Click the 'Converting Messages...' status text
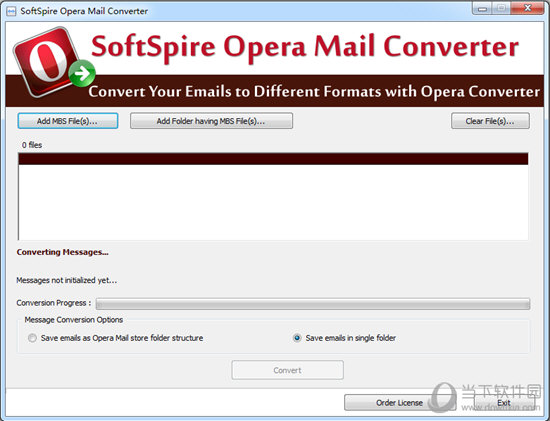Viewport: 550px width, 421px height. tap(62, 252)
